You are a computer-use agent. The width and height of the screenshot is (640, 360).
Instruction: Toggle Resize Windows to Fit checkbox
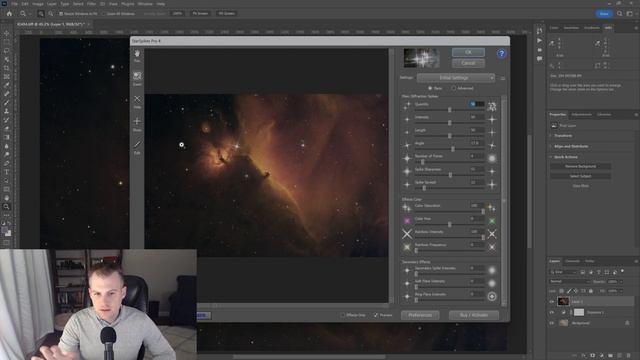[x=61, y=13]
